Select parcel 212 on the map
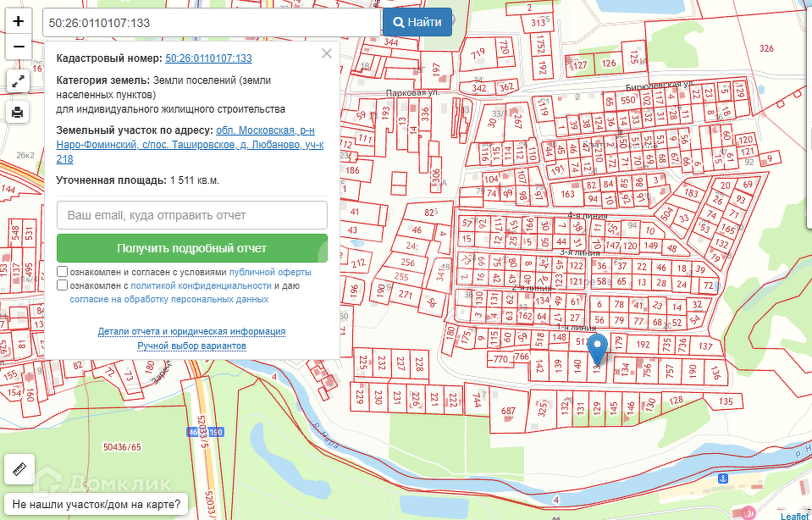812x520 pixels. [358, 263]
